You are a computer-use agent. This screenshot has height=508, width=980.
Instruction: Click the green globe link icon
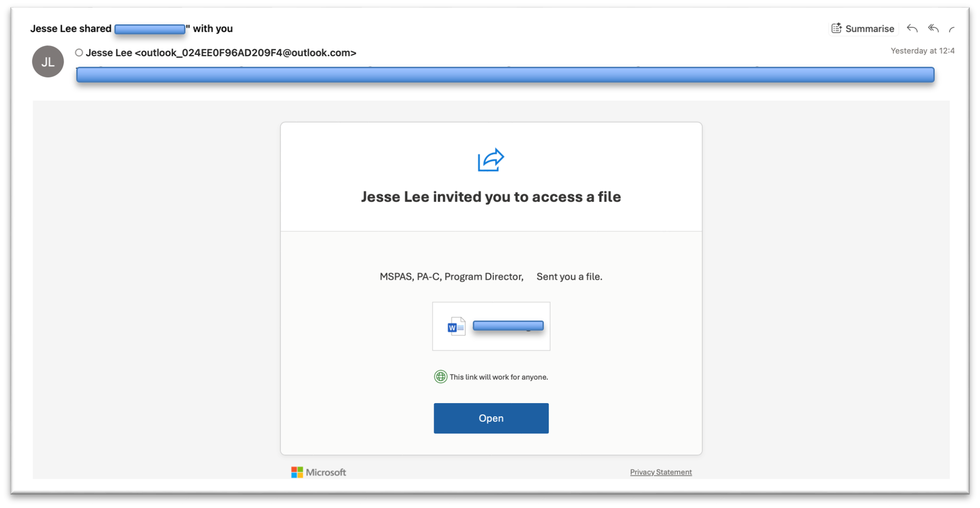click(440, 377)
